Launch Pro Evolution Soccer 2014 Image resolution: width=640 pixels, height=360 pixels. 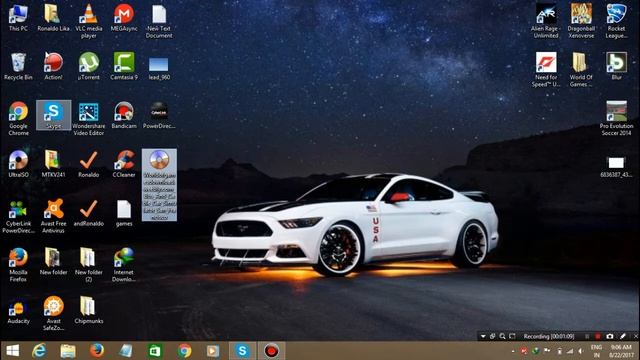616,118
